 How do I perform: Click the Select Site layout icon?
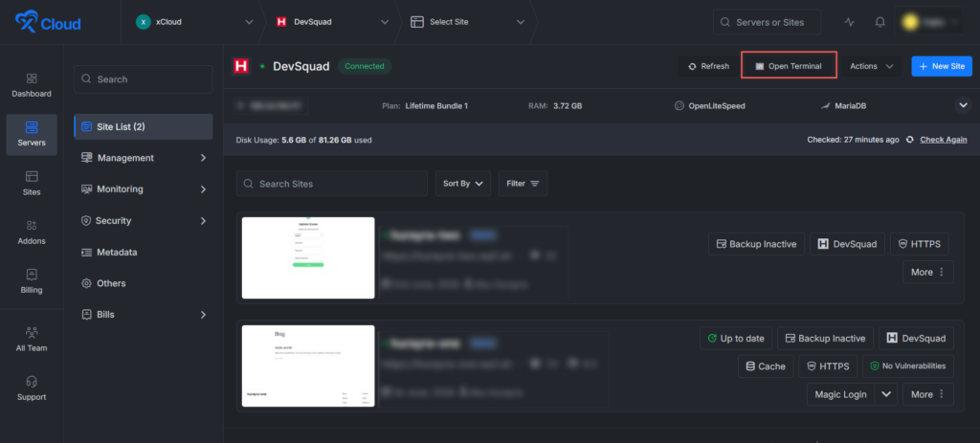click(x=417, y=22)
